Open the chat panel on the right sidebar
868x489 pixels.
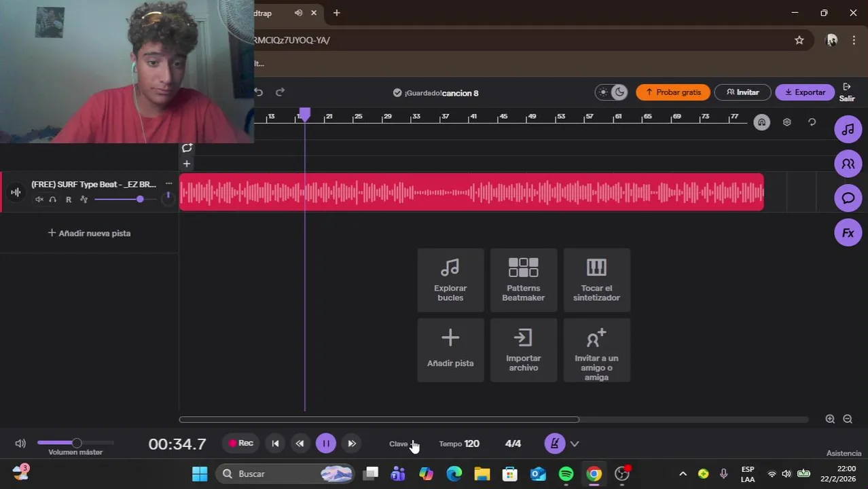[848, 198]
